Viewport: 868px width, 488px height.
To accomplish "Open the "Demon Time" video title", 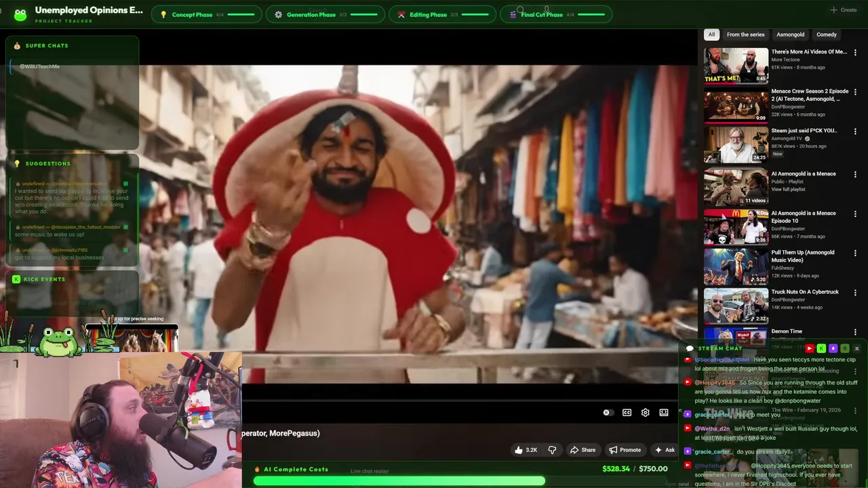I will [787, 331].
